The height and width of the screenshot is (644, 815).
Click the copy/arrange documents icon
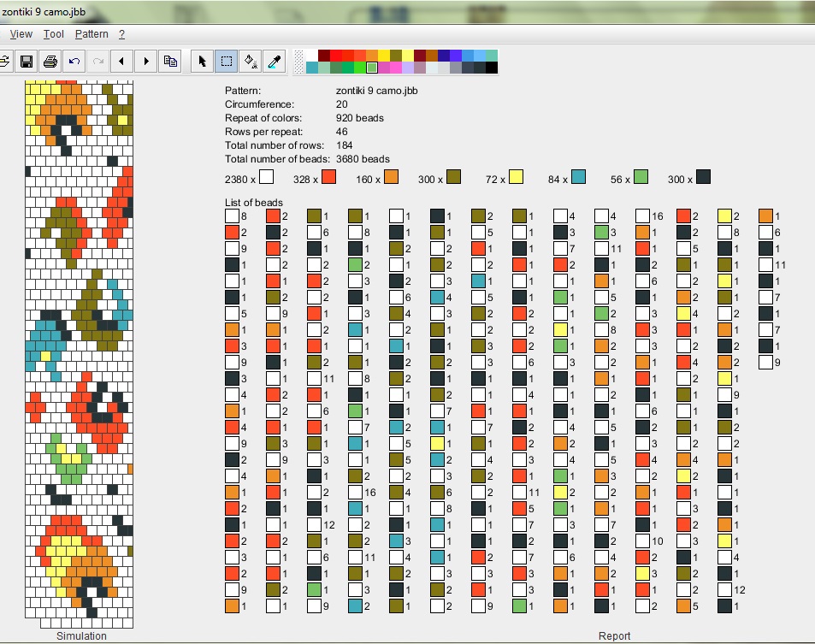point(171,61)
